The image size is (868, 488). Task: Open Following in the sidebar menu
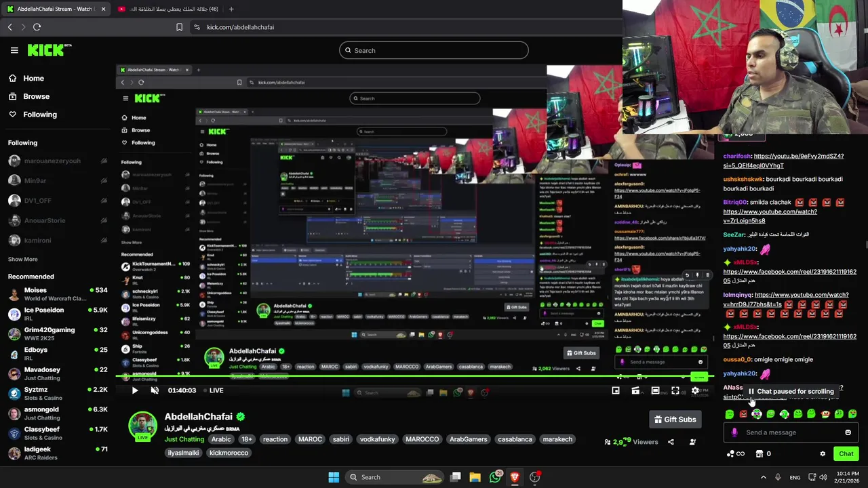tap(40, 115)
